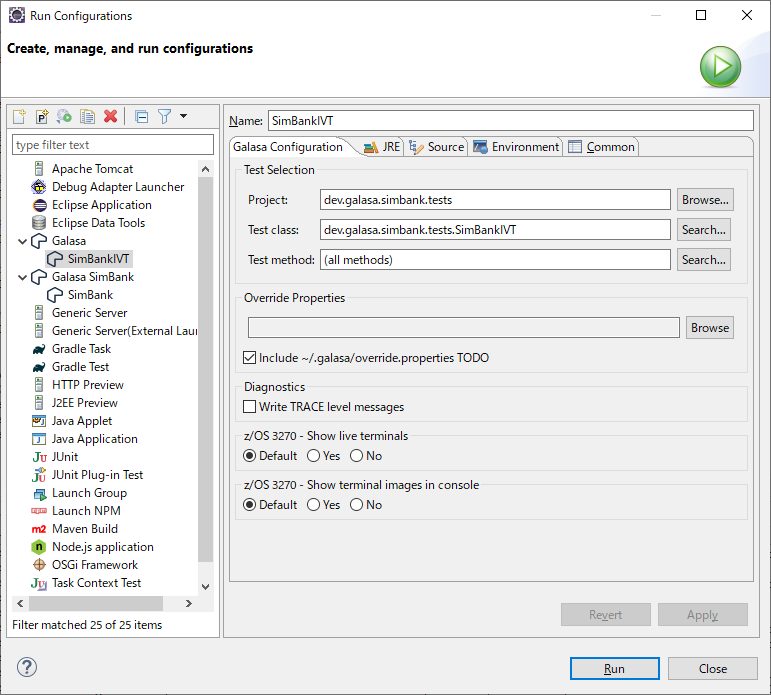Click the Test class input field
The width and height of the screenshot is (771, 695).
[x=495, y=230]
